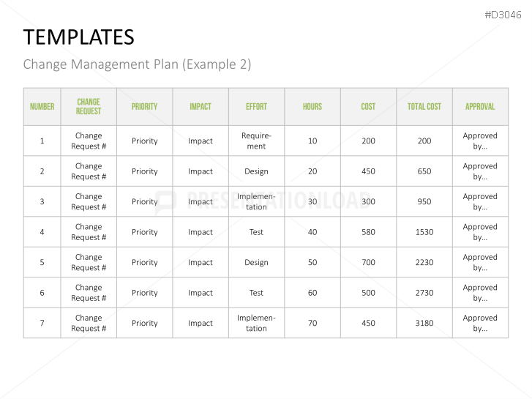Select the TOTAL COST column header
532x399 pixels.
424,107
